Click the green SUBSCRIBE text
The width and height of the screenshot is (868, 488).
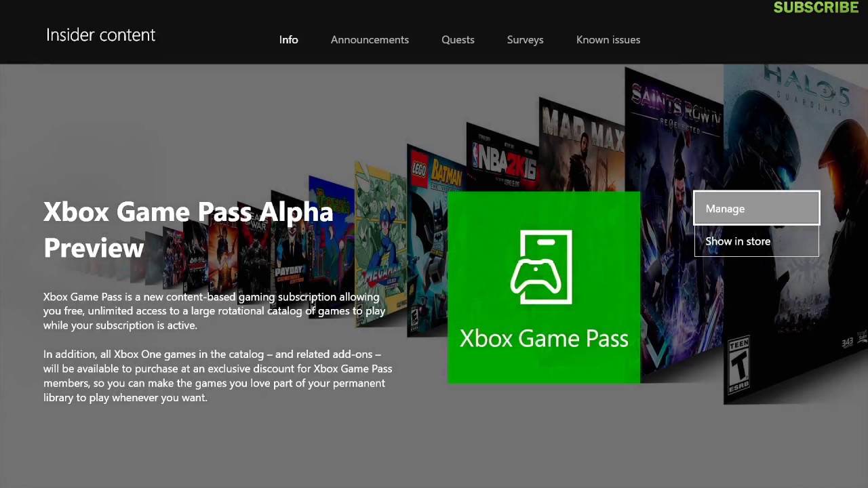(x=816, y=7)
